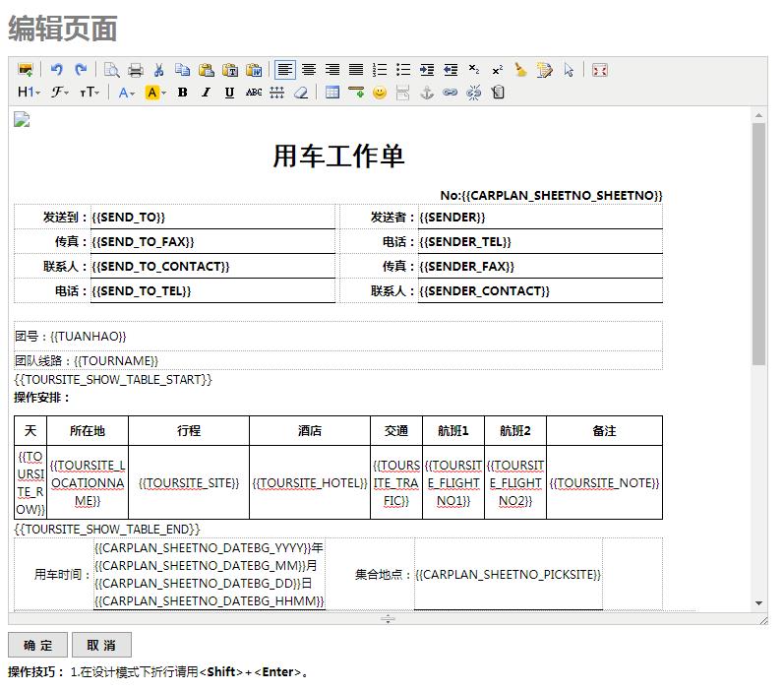Click the eraser remove-format icon
This screenshot has width=784, height=691.
pos(301,93)
